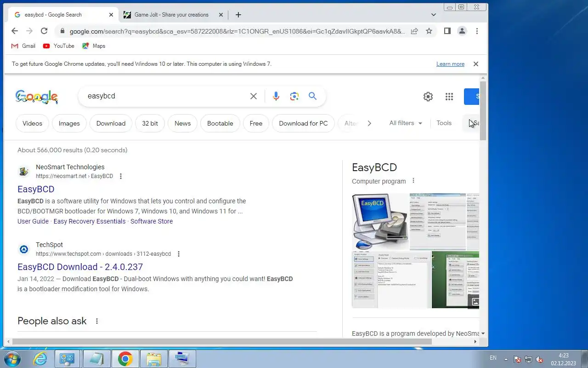The image size is (588, 368).
Task: Close the easybcd search tab
Action: coord(111,15)
